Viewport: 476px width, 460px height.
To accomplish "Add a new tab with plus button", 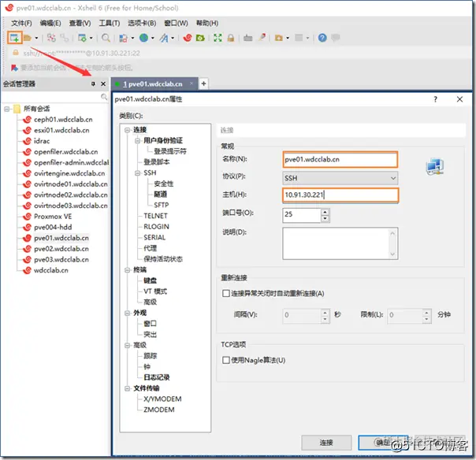I will pos(203,83).
